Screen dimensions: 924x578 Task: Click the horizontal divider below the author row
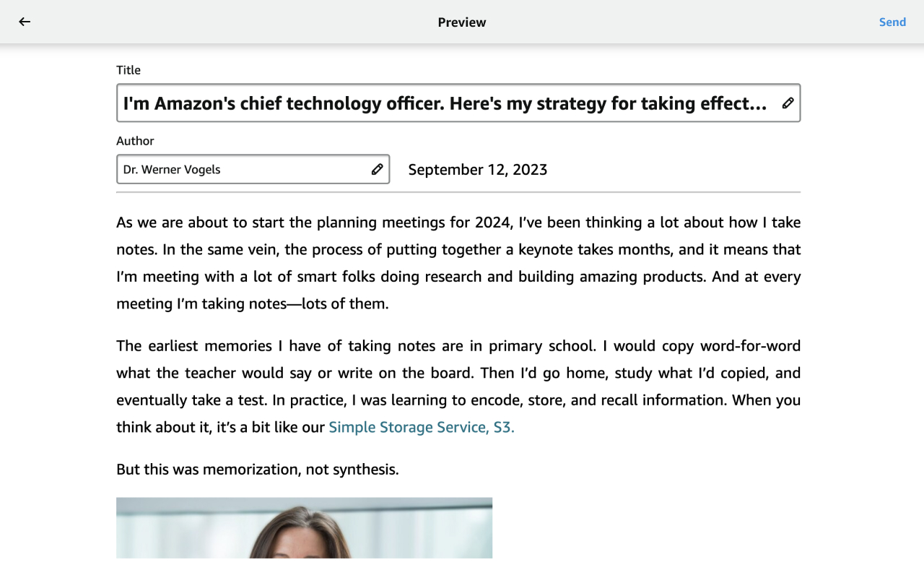point(458,192)
